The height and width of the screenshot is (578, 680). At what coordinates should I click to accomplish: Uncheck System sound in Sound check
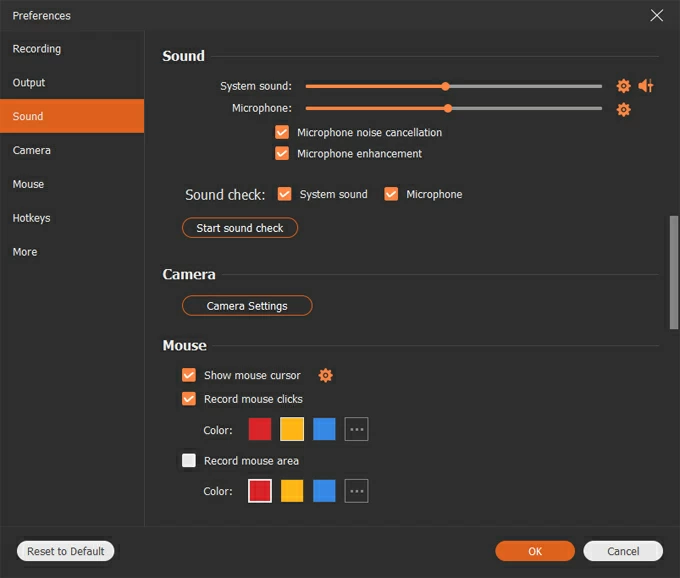[x=285, y=194]
